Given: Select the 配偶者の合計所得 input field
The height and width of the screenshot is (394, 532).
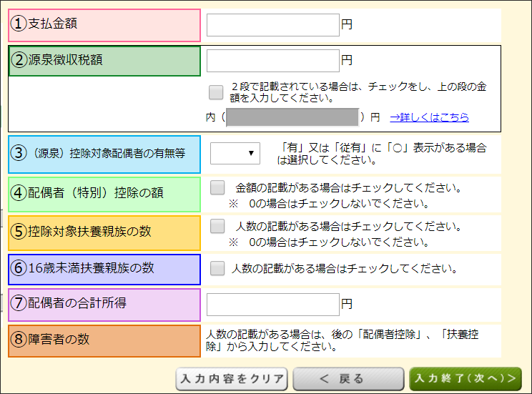Looking at the screenshot, I should [x=272, y=304].
